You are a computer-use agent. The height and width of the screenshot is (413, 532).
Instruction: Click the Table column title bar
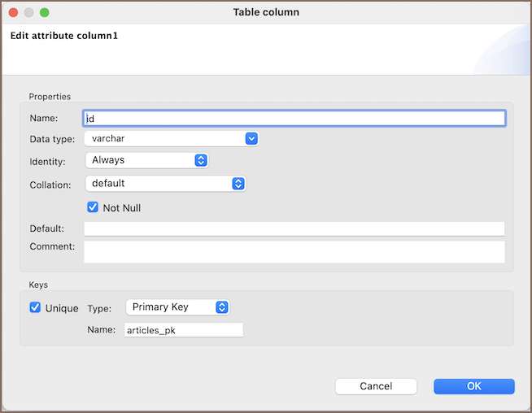pyautogui.click(x=266, y=12)
